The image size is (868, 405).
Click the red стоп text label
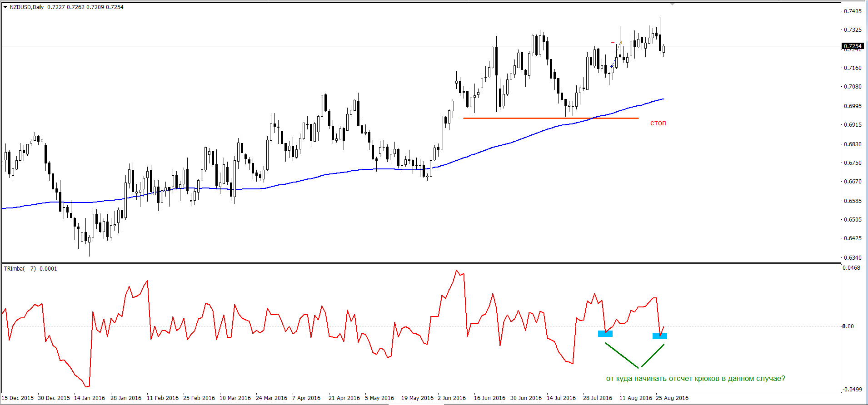pyautogui.click(x=658, y=123)
